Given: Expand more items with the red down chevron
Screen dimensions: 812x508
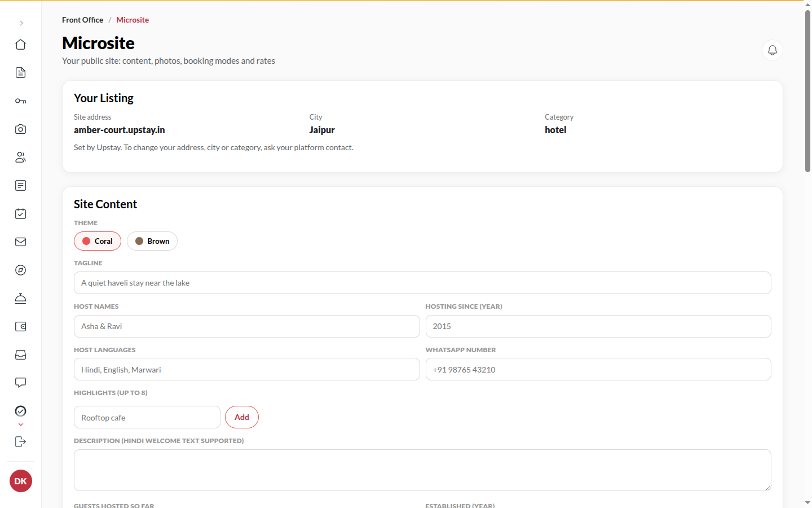Looking at the screenshot, I should click(x=21, y=424).
